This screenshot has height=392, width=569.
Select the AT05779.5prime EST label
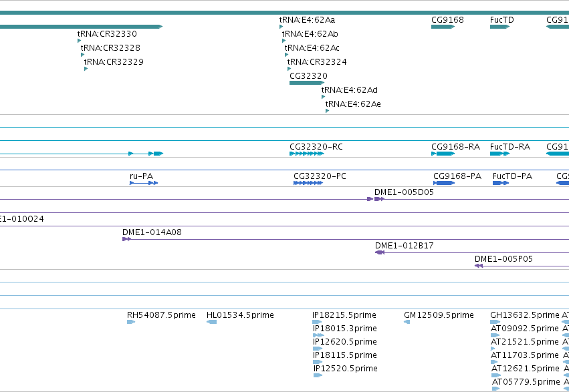click(x=526, y=382)
